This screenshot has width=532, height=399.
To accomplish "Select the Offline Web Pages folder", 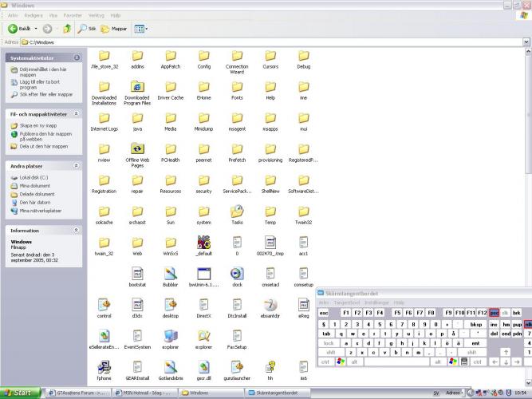I will pyautogui.click(x=136, y=149).
